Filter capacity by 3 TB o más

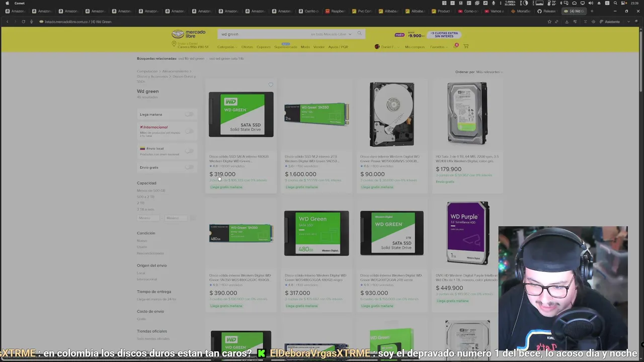click(x=145, y=209)
